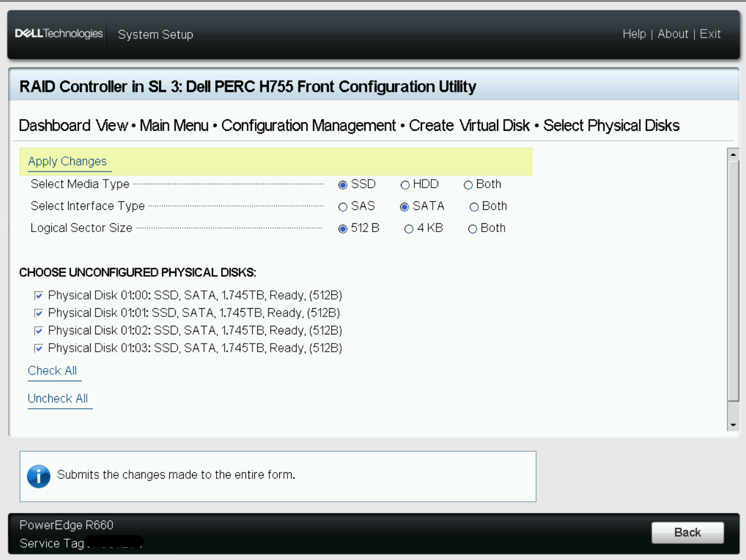This screenshot has width=746, height=560.
Task: Click the Dell Technologies logo
Action: (x=59, y=34)
